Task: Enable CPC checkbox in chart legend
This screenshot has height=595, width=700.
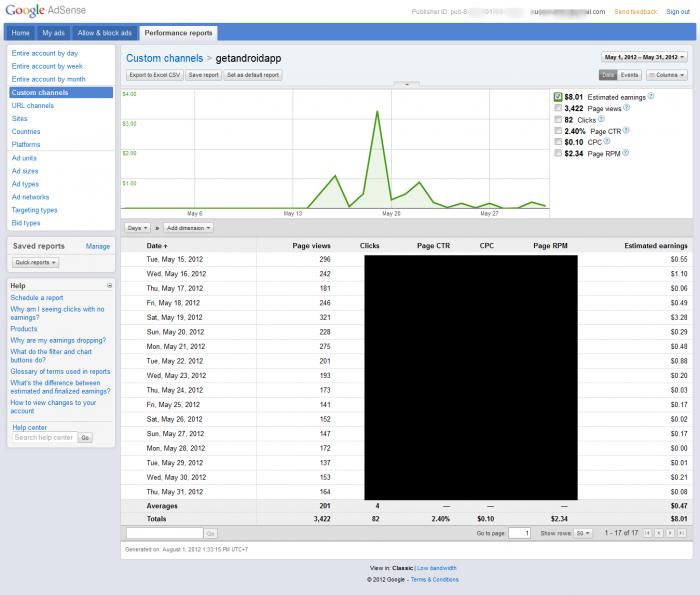Action: [x=558, y=142]
